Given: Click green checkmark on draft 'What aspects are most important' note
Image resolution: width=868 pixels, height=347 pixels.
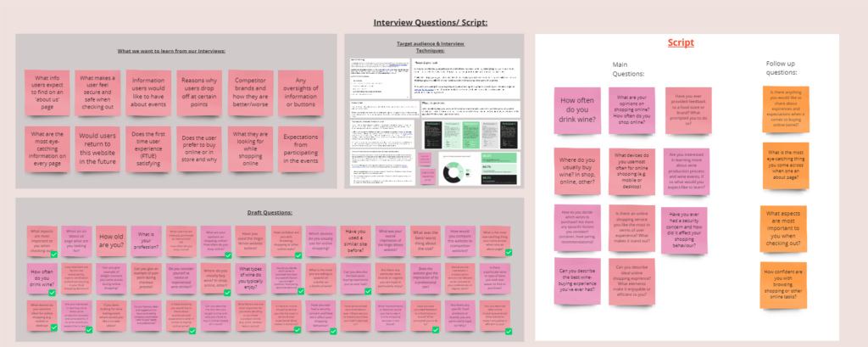Looking at the screenshot, I should 53,255.
